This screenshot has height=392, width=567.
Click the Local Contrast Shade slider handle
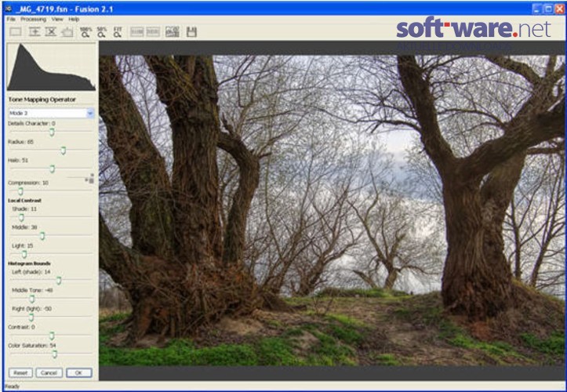(x=21, y=218)
